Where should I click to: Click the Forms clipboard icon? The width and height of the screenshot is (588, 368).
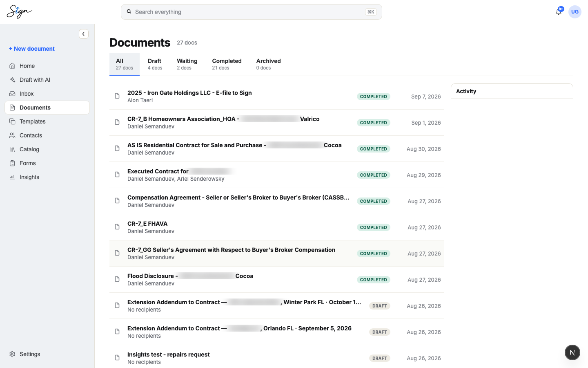click(12, 163)
